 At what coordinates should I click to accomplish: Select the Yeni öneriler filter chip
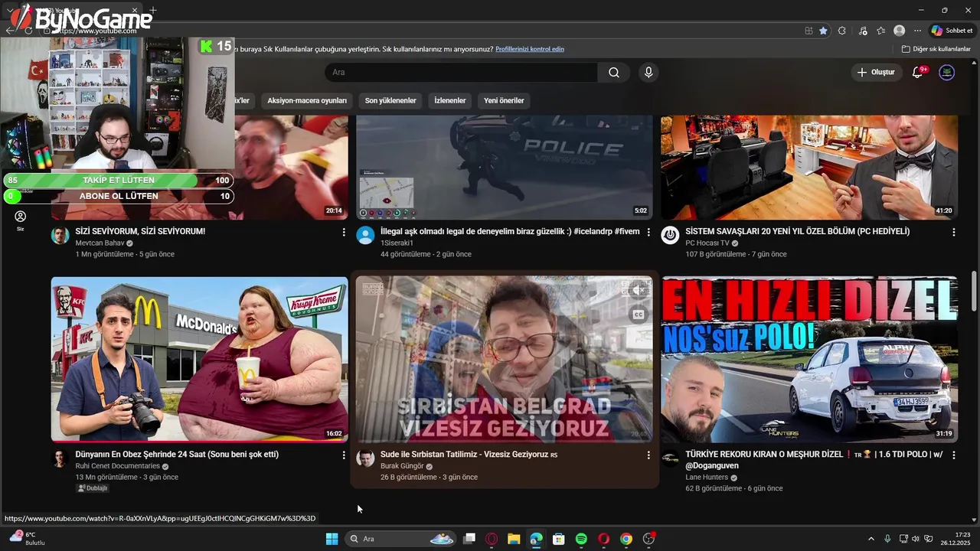pos(504,101)
